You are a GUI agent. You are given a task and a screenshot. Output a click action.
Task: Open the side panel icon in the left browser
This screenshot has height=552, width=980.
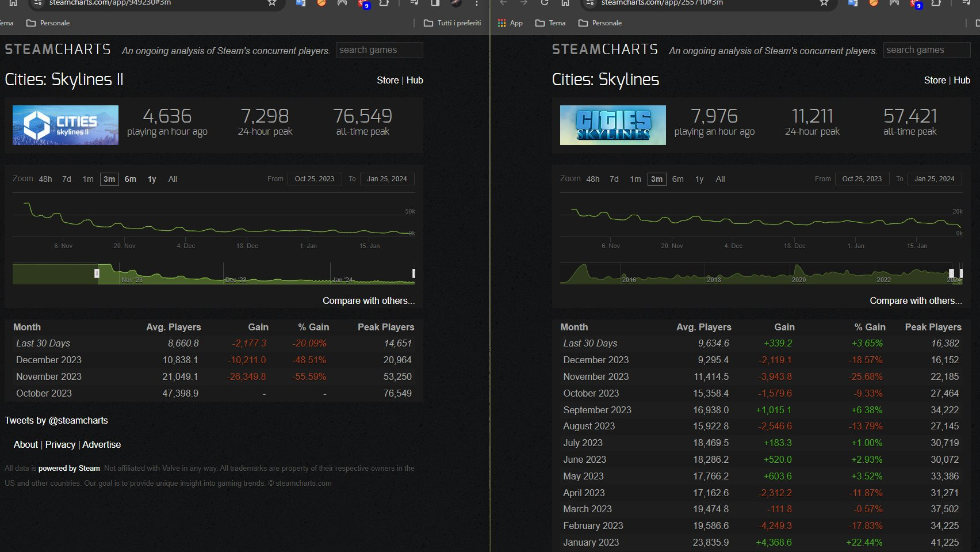pyautogui.click(x=435, y=3)
